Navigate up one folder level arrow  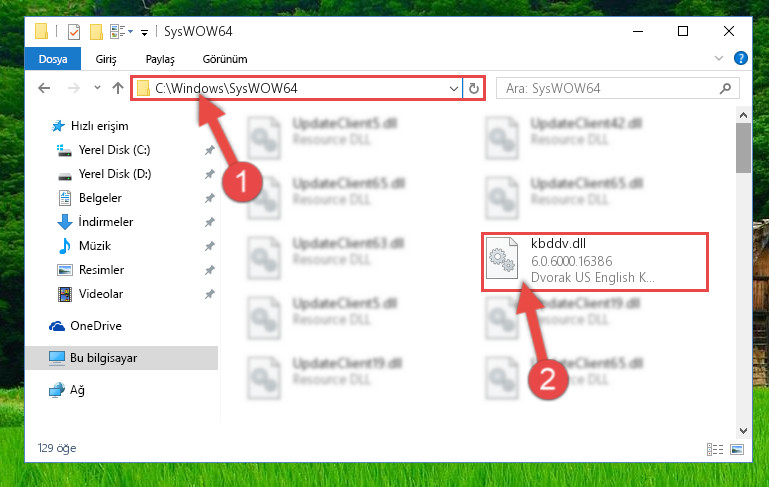[x=118, y=88]
